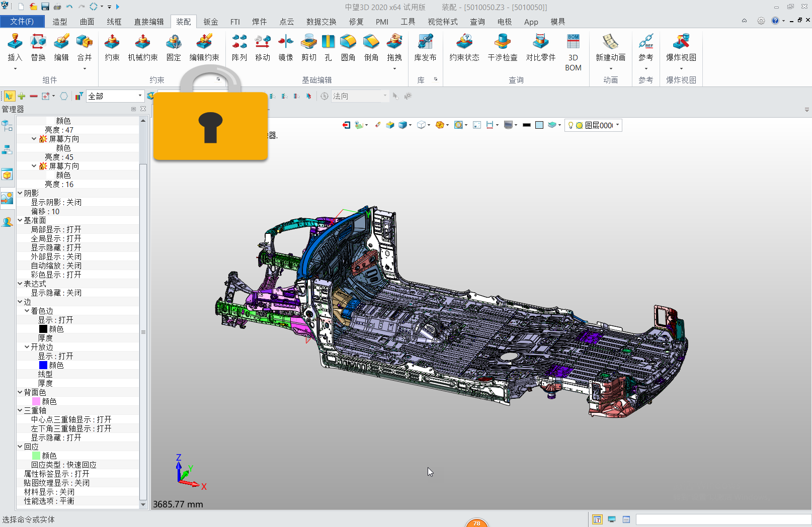Switch to the 钣金 ribbon tab
Viewport: 812px width, 527px height.
211,22
